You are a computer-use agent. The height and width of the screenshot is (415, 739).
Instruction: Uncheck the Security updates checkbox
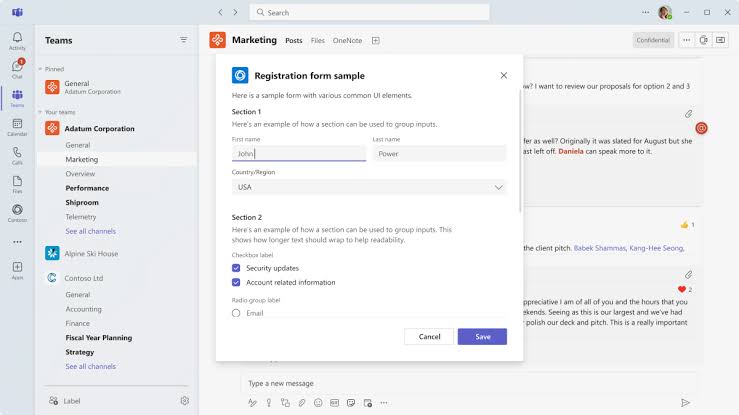point(236,268)
